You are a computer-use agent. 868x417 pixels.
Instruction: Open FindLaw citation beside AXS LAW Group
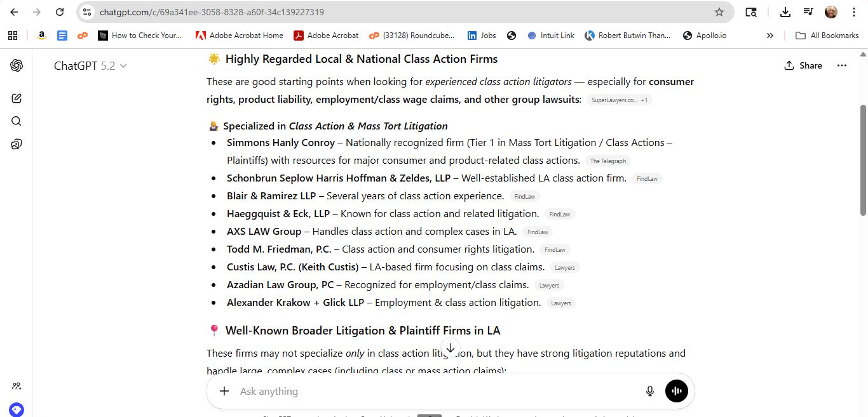[538, 232]
